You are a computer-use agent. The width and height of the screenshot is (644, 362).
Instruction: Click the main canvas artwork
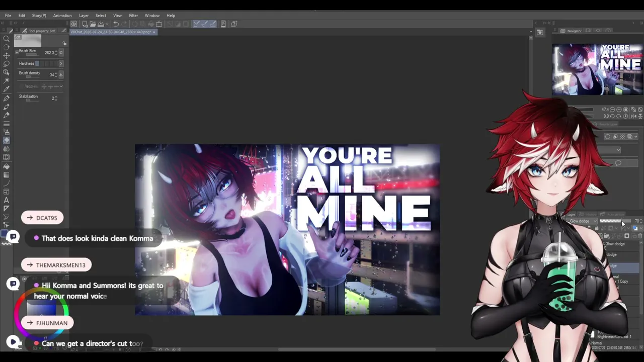[287, 230]
